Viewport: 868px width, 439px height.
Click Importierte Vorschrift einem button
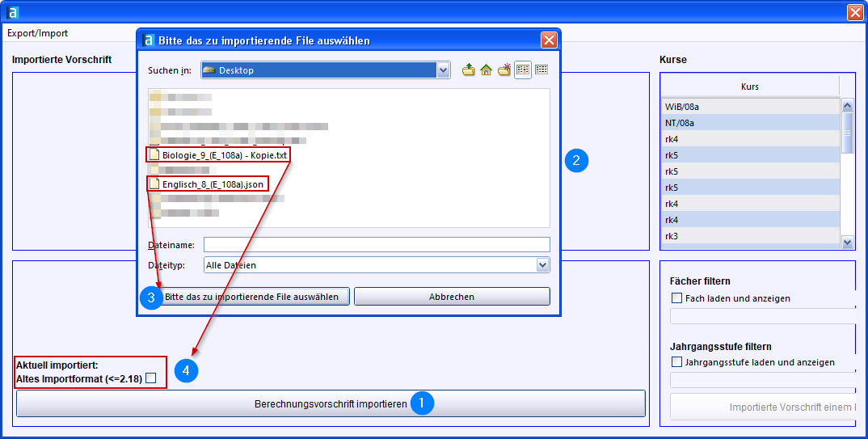[764, 407]
